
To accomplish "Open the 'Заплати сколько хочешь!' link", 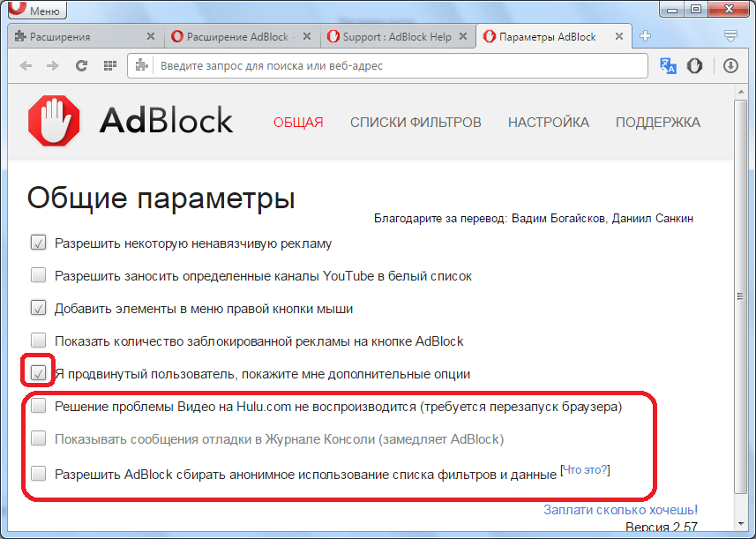I will [x=620, y=509].
